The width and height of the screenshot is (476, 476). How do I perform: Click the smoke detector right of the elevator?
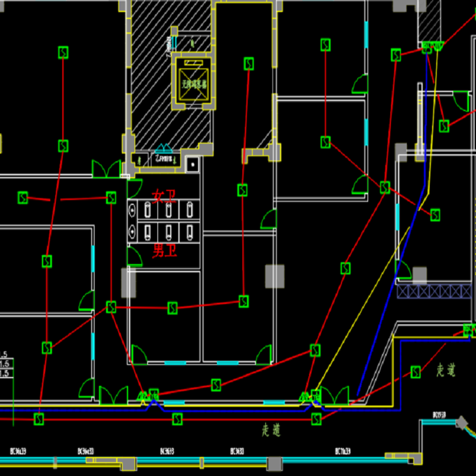pos(249,64)
